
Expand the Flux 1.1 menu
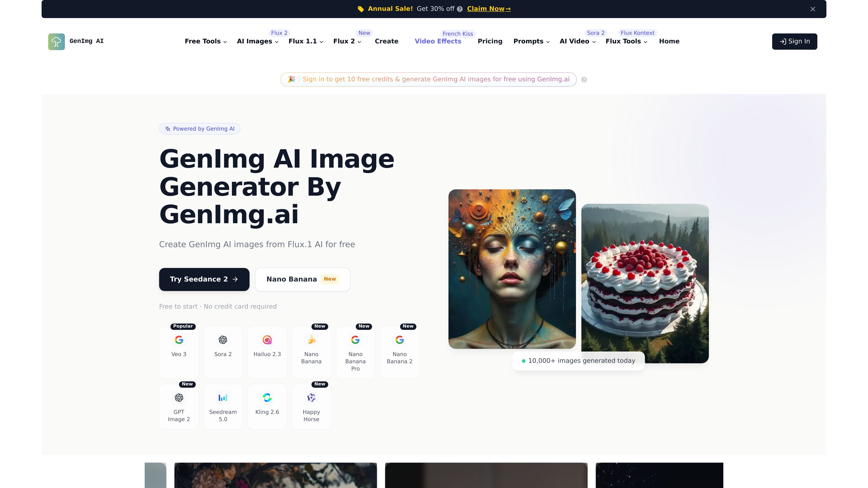[306, 41]
